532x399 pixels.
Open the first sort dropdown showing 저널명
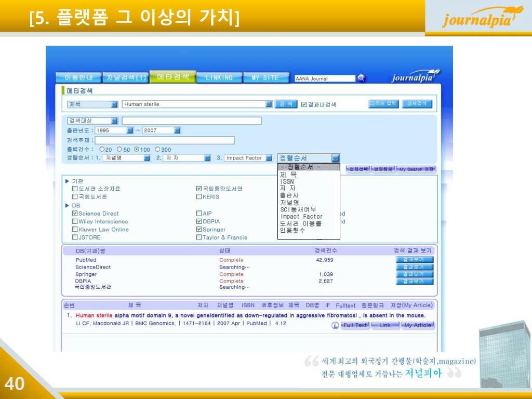pyautogui.click(x=147, y=158)
